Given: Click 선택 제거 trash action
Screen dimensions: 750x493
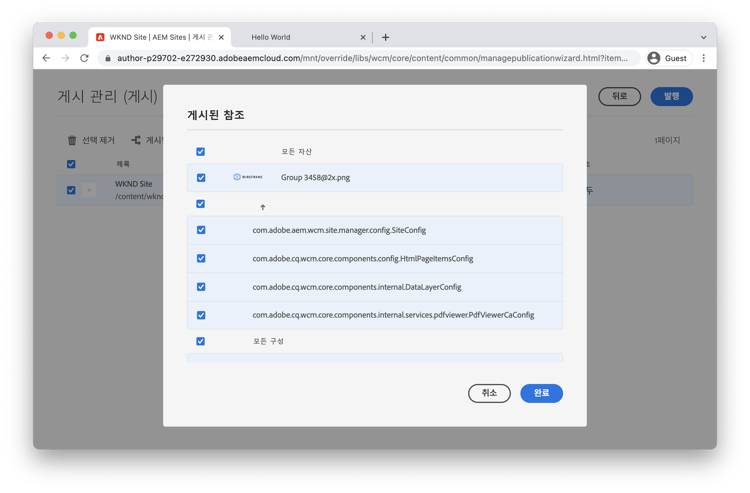Looking at the screenshot, I should (91, 140).
